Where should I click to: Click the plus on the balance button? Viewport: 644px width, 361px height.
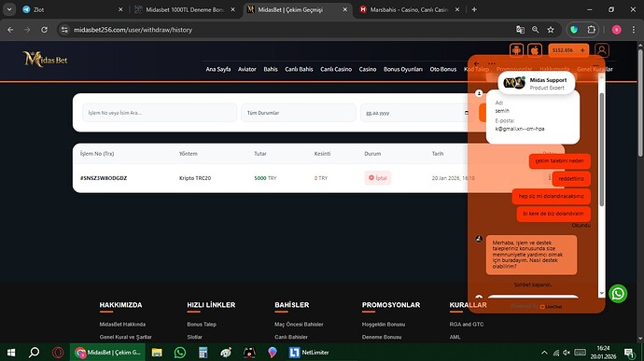tap(582, 50)
